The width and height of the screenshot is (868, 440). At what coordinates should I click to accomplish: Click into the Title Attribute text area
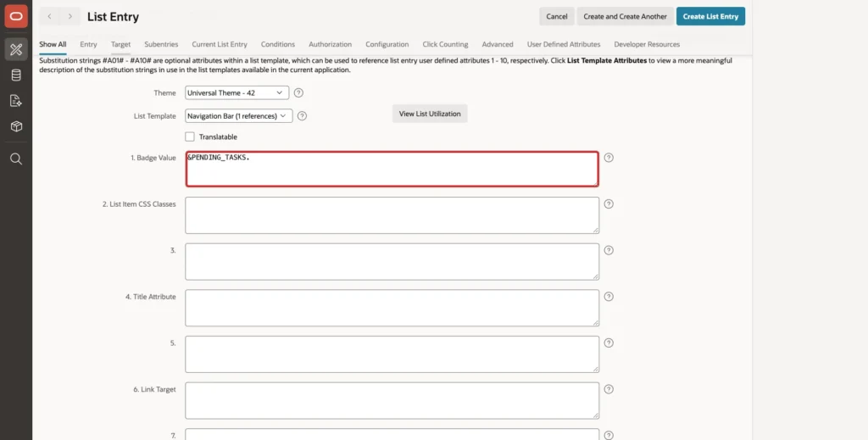coord(392,308)
